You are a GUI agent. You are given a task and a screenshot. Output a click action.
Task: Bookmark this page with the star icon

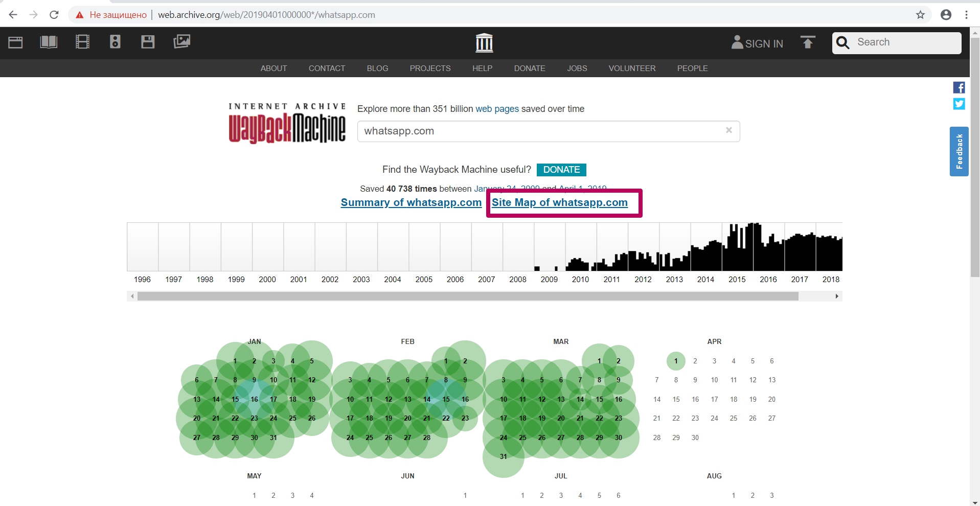[x=920, y=15]
